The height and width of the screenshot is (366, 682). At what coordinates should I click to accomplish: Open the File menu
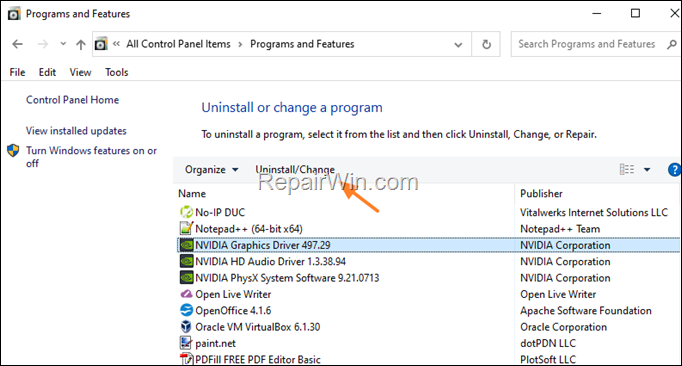(x=17, y=72)
